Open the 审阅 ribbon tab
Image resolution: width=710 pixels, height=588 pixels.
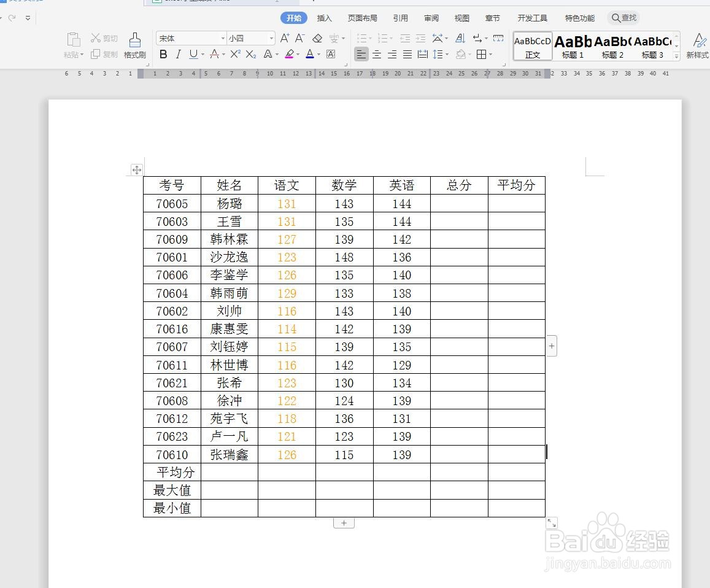click(431, 18)
